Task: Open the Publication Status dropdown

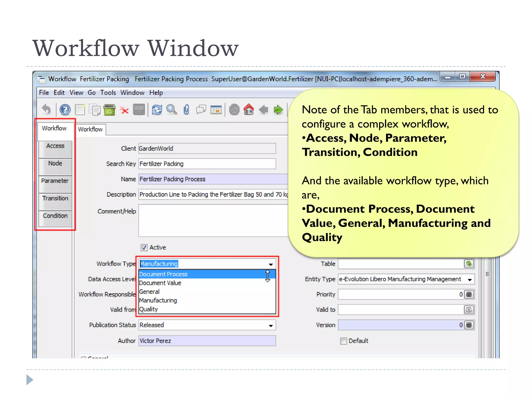Action: pos(271,325)
